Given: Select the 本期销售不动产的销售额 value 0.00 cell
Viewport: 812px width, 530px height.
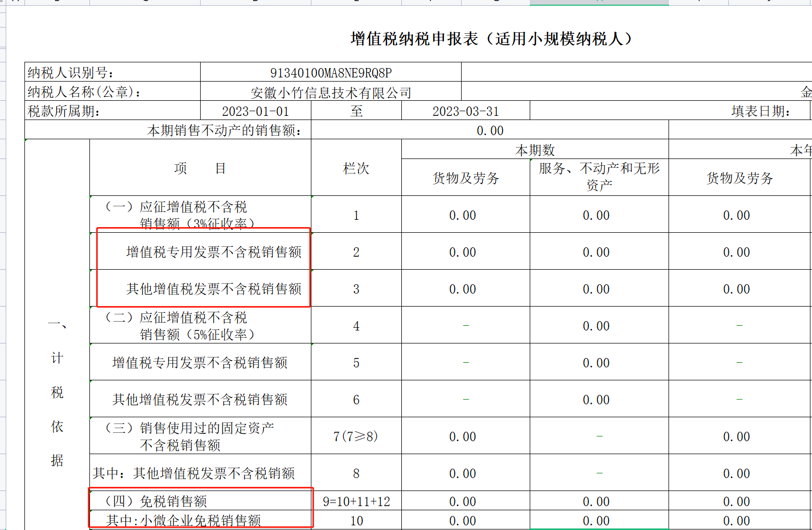Looking at the screenshot, I should tap(490, 130).
